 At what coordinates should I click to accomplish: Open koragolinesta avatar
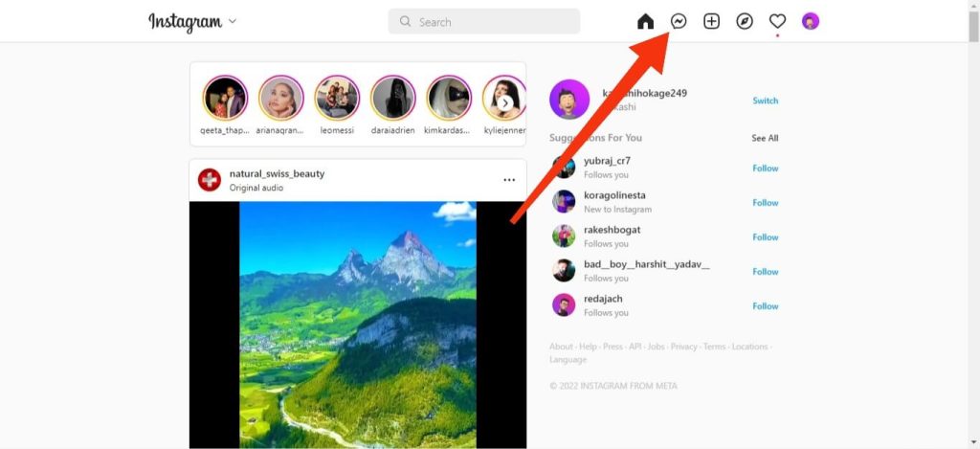564,201
